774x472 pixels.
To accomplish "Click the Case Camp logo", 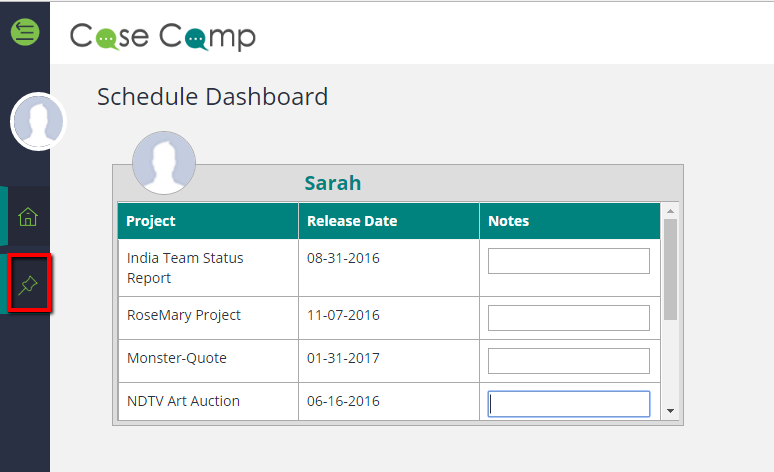I will pyautogui.click(x=162, y=36).
